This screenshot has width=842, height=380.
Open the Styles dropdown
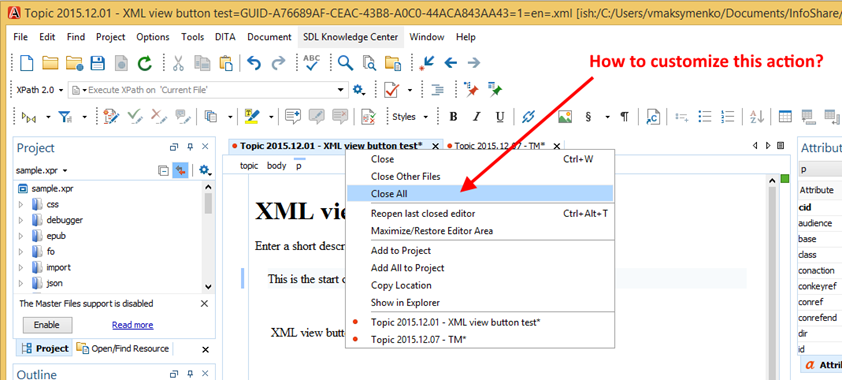tap(410, 116)
